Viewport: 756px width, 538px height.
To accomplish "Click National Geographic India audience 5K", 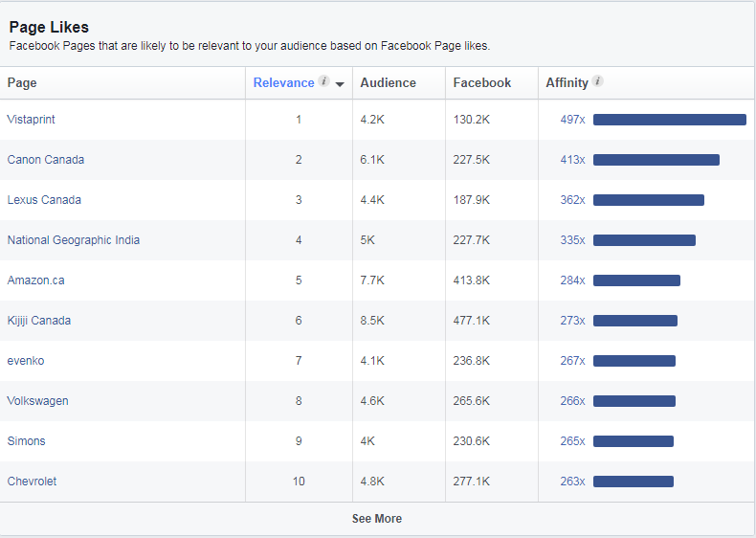I will pos(367,240).
